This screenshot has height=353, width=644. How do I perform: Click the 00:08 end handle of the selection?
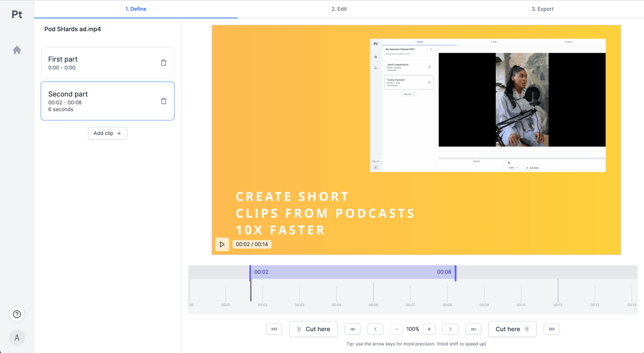pyautogui.click(x=456, y=273)
